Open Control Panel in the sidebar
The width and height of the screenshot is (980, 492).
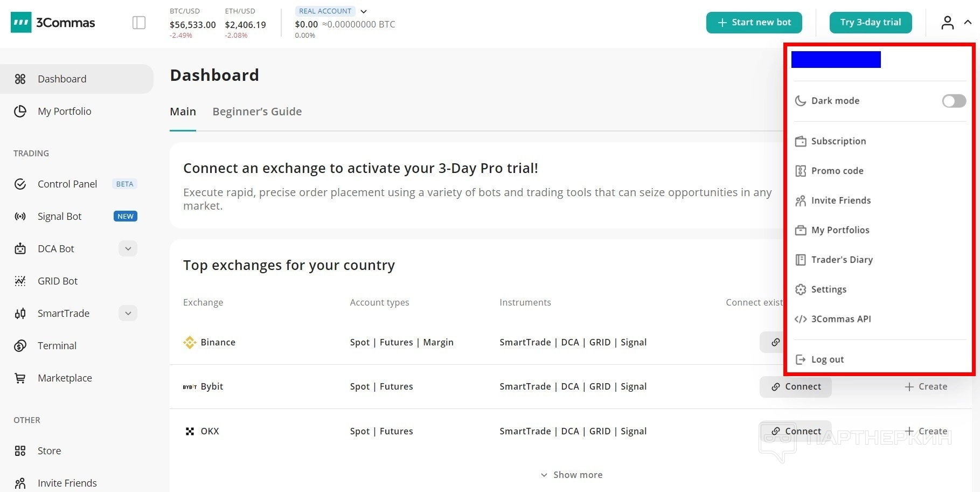(x=67, y=184)
